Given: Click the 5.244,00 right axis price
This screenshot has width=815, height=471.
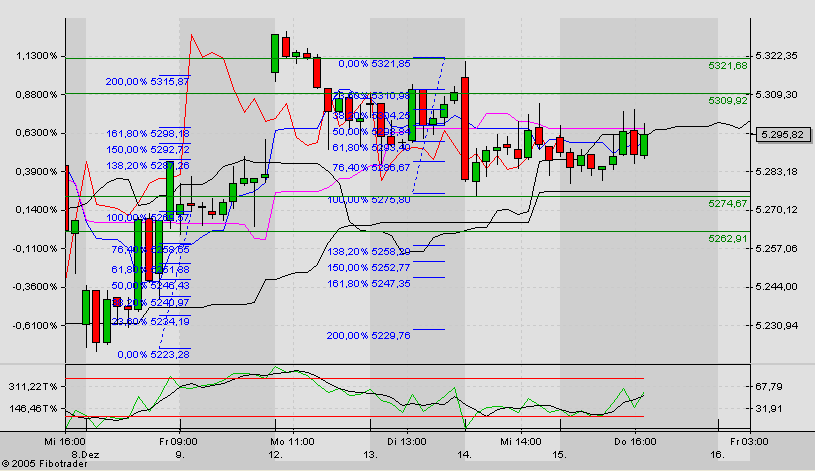Looking at the screenshot, I should tap(776, 287).
